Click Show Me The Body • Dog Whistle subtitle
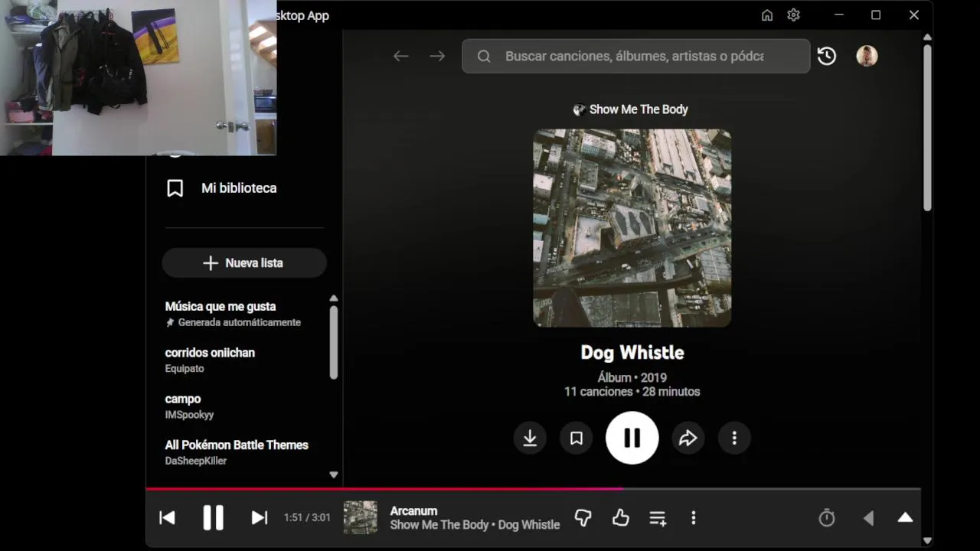The width and height of the screenshot is (980, 551). [475, 525]
